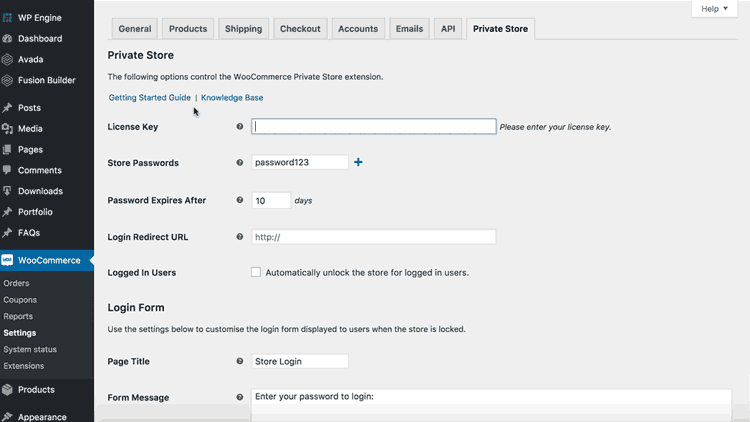Click help tooltip icon beside Page Title
Screen dimensions: 750x422
coord(240,361)
